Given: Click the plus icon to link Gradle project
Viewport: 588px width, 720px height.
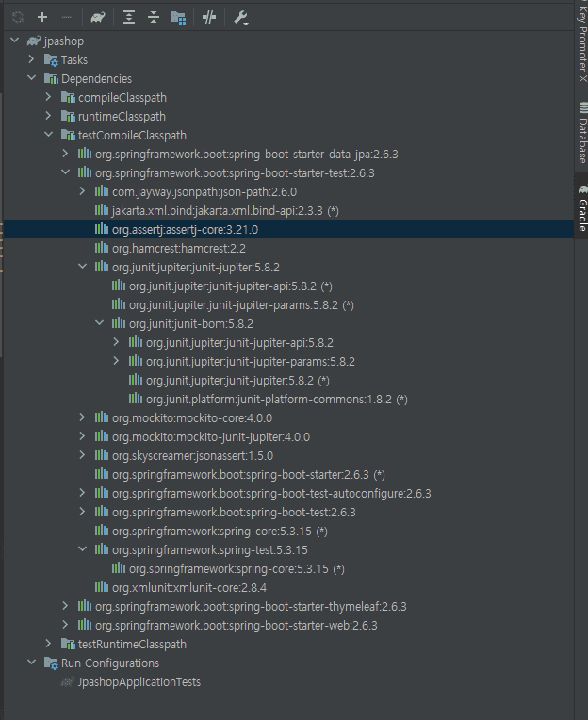Looking at the screenshot, I should click(x=42, y=18).
